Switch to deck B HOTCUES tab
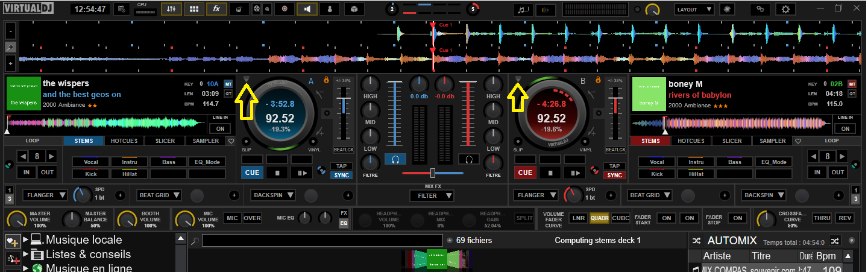868x272 pixels. (691, 141)
